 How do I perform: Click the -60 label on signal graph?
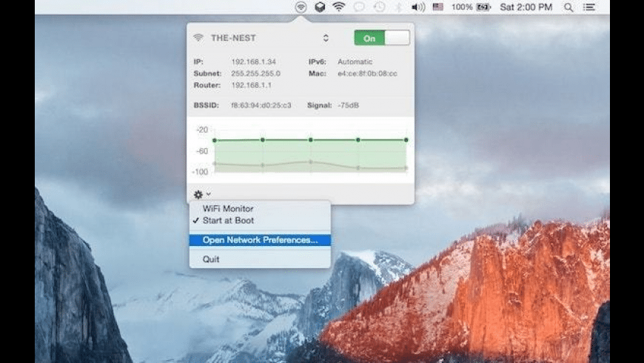pyautogui.click(x=201, y=151)
